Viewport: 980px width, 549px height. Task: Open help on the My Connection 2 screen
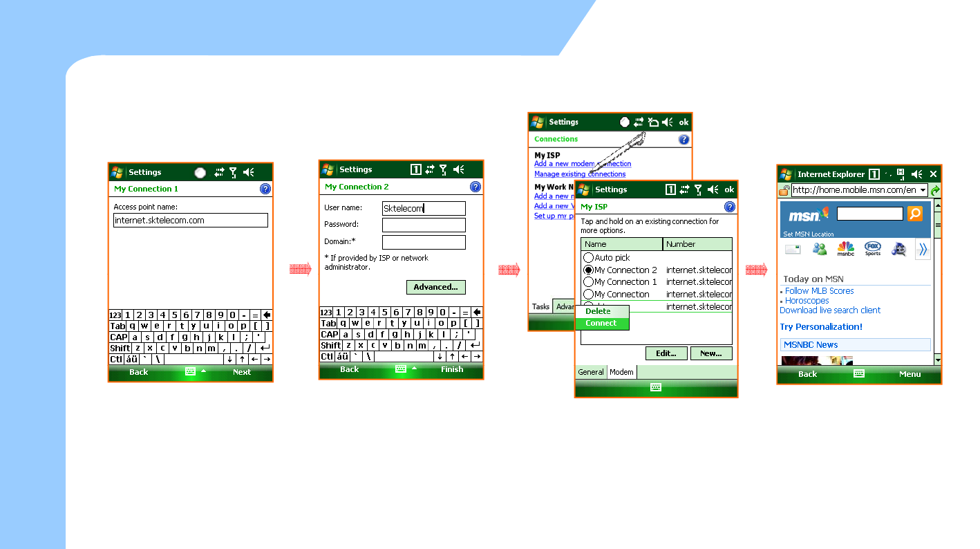pyautogui.click(x=475, y=187)
